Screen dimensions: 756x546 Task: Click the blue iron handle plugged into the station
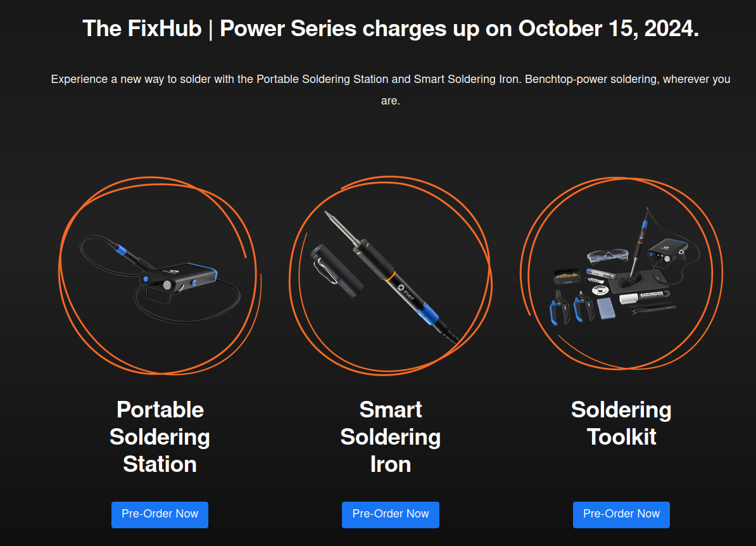click(120, 250)
